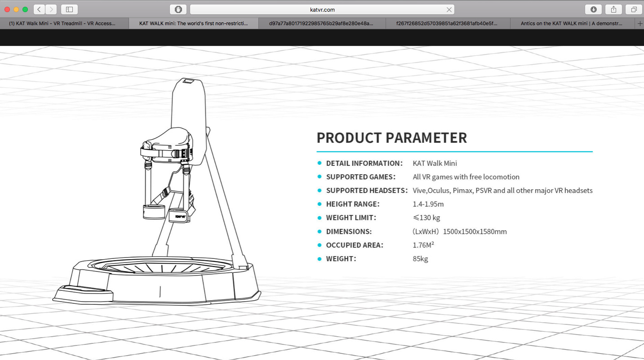
Task: Click the round extension button beside address bar
Action: [178, 9]
